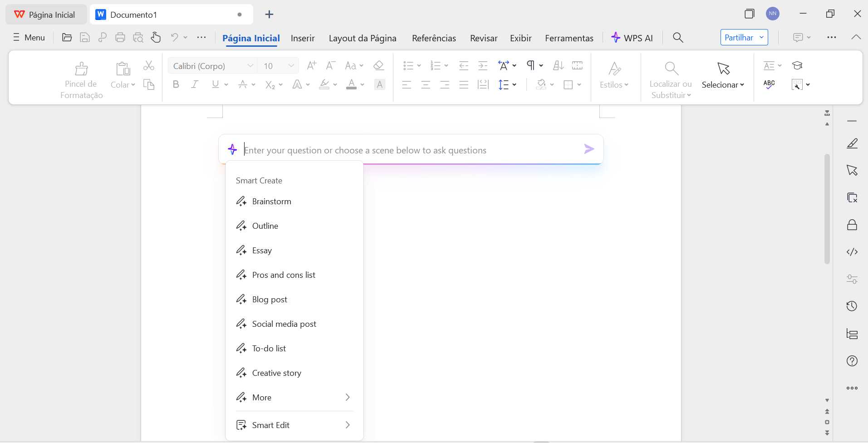Open the Localizar ou Substituir tool
Screen dimensions: 868x443
671,77
